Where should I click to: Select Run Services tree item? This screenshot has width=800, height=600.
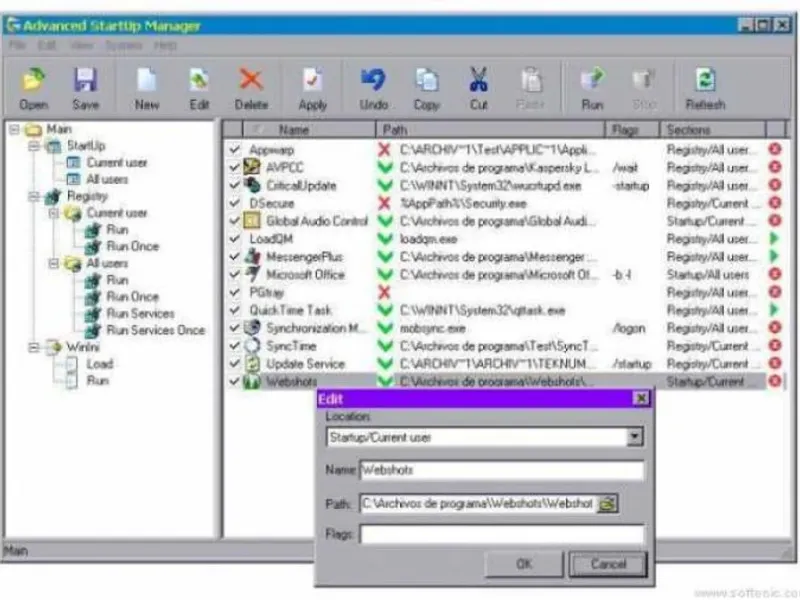(140, 313)
